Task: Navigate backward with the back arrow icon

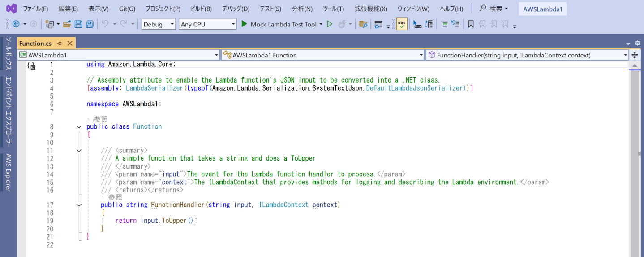Action: click(x=16, y=24)
